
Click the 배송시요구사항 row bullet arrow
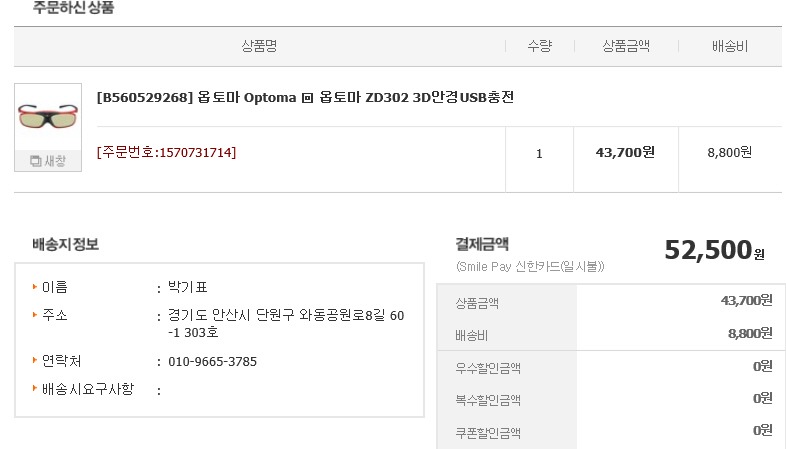click(36, 388)
